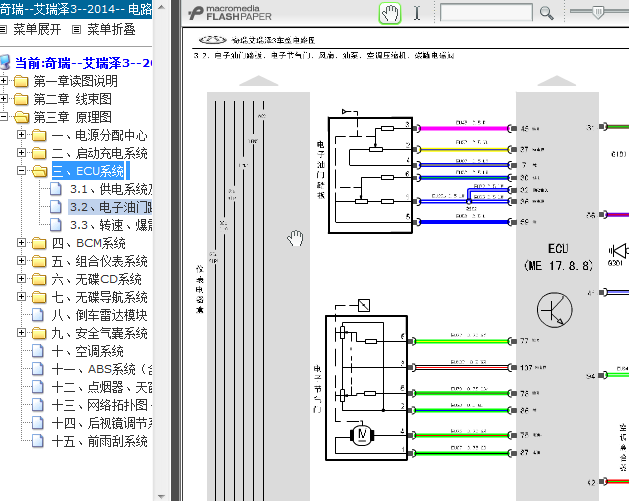This screenshot has height=501, width=629.
Task: Open 3.2、电子油门 page
Action: 111,207
